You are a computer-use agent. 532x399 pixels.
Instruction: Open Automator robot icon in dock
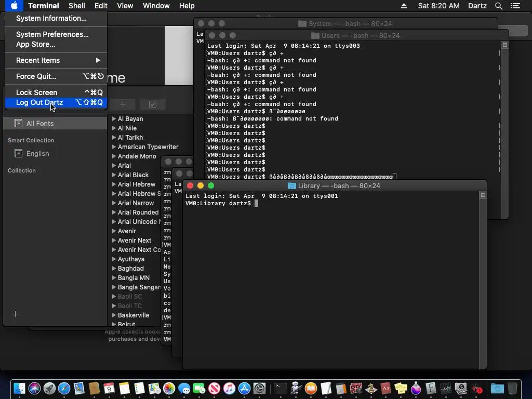point(296,389)
